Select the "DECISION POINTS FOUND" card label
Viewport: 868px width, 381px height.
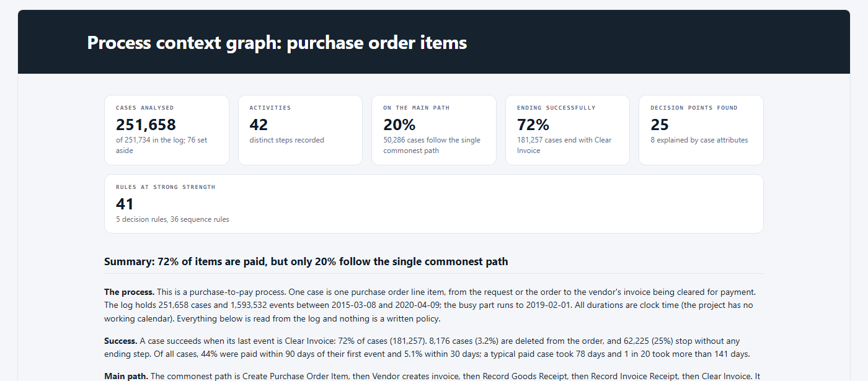(x=694, y=108)
